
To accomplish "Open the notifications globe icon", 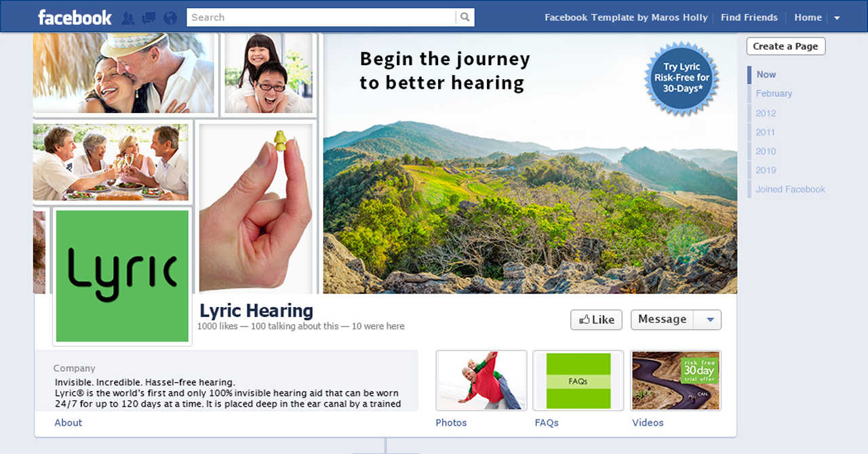I will click(170, 18).
